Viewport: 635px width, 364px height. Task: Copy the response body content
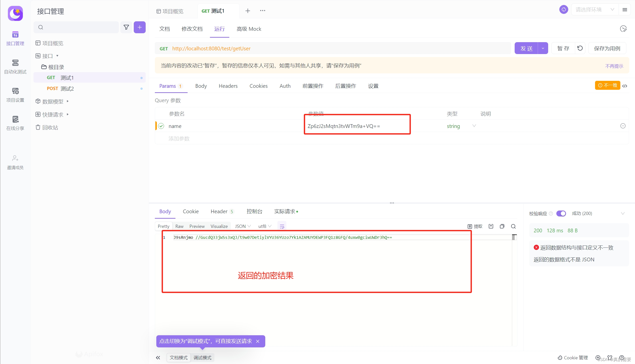click(502, 226)
